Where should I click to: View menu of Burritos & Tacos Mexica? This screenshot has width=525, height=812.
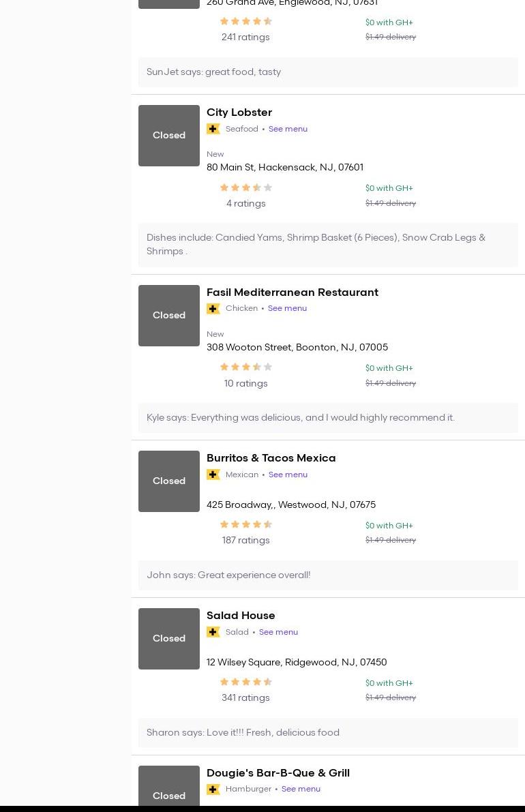(x=288, y=475)
